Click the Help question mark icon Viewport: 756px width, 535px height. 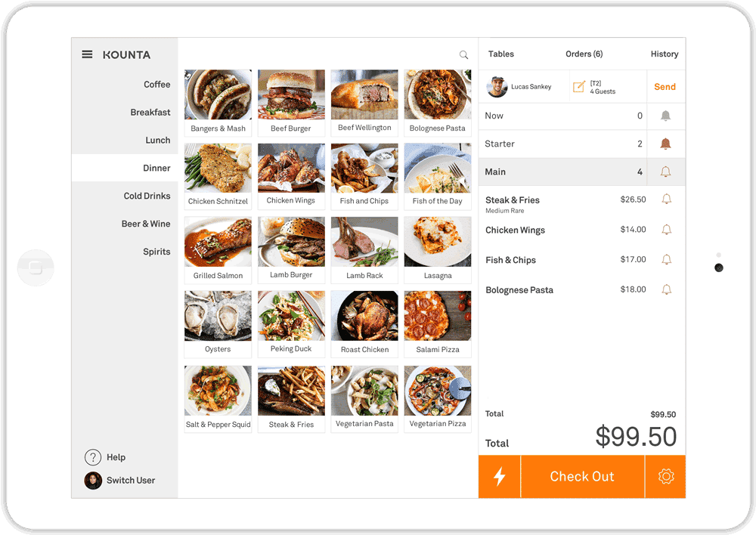click(x=92, y=457)
